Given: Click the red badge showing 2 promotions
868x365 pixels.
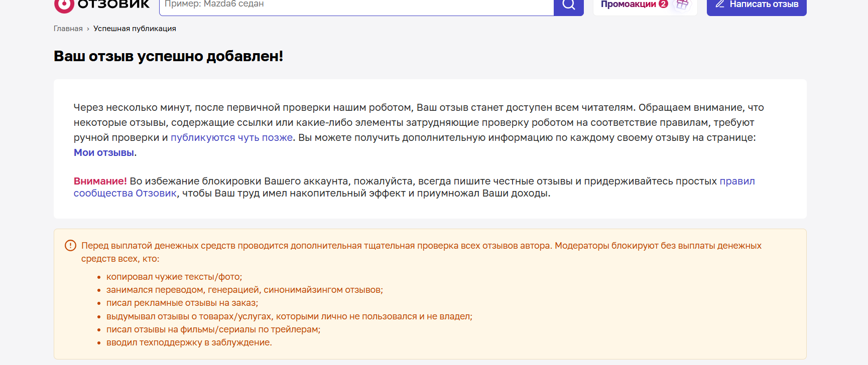Looking at the screenshot, I should tap(663, 4).
